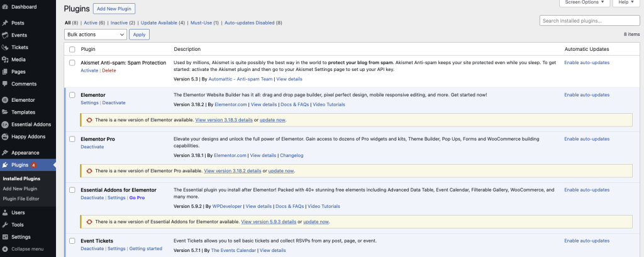Toggle the select-all checkbox in Plugin header
This screenshot has height=257, width=644.
72,49
